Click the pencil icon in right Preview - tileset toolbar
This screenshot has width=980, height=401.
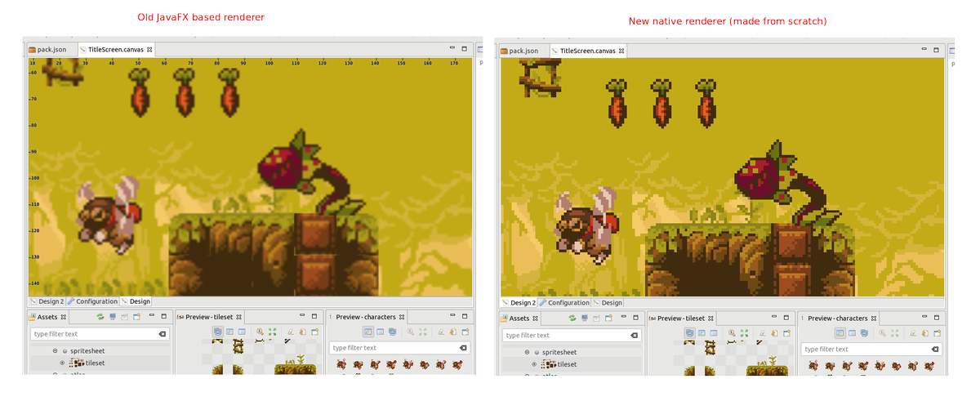tap(763, 333)
